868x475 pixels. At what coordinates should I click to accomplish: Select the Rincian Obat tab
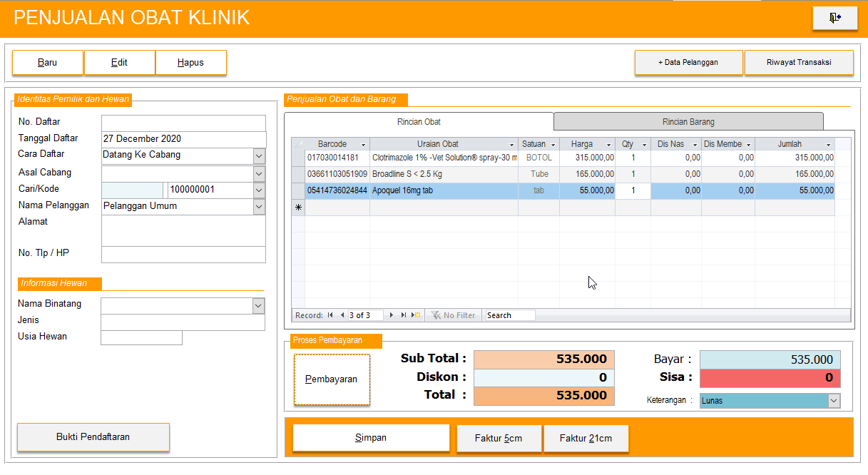coord(419,122)
